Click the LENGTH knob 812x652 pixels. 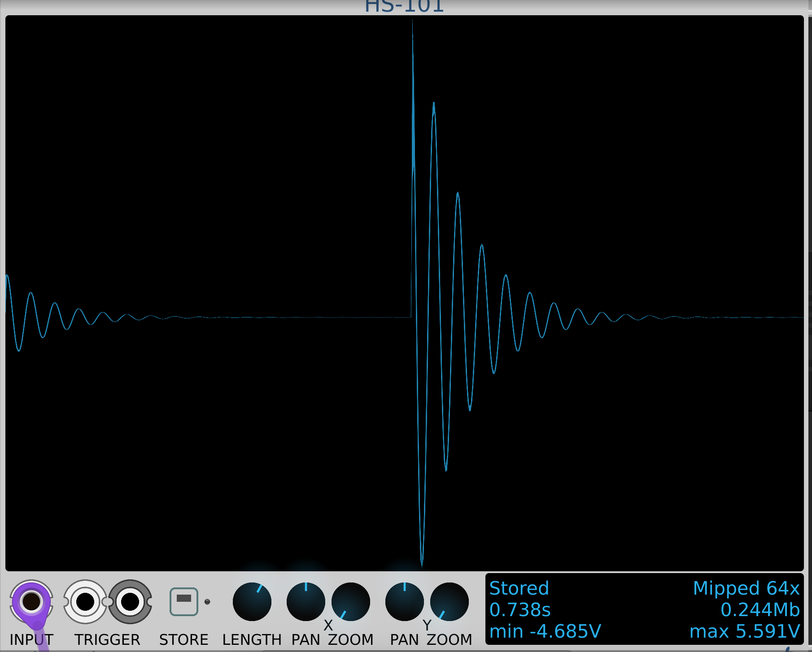click(252, 601)
